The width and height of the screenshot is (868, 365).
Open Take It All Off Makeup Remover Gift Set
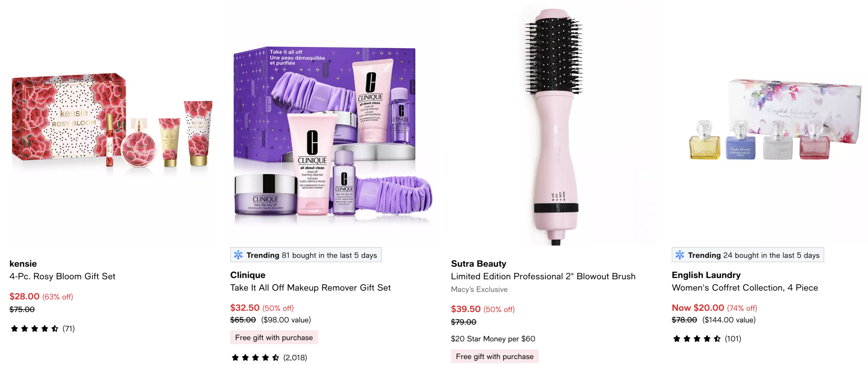pos(310,288)
